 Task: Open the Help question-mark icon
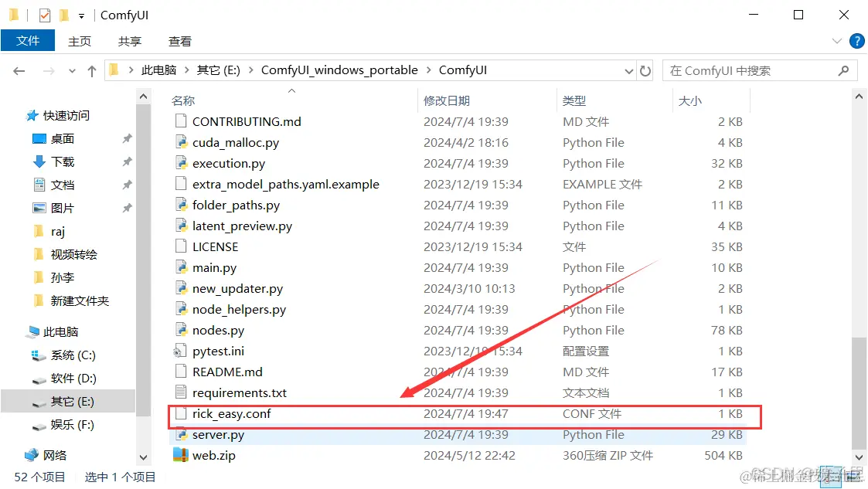[x=856, y=42]
